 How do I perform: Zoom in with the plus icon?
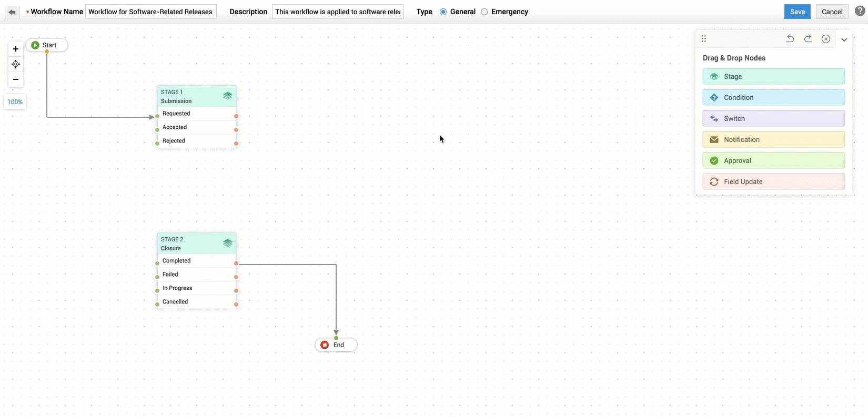point(16,49)
